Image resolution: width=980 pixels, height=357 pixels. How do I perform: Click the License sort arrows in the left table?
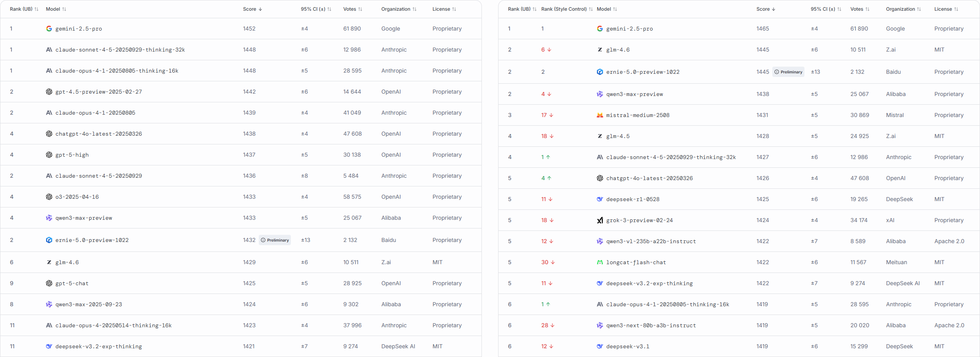point(454,9)
